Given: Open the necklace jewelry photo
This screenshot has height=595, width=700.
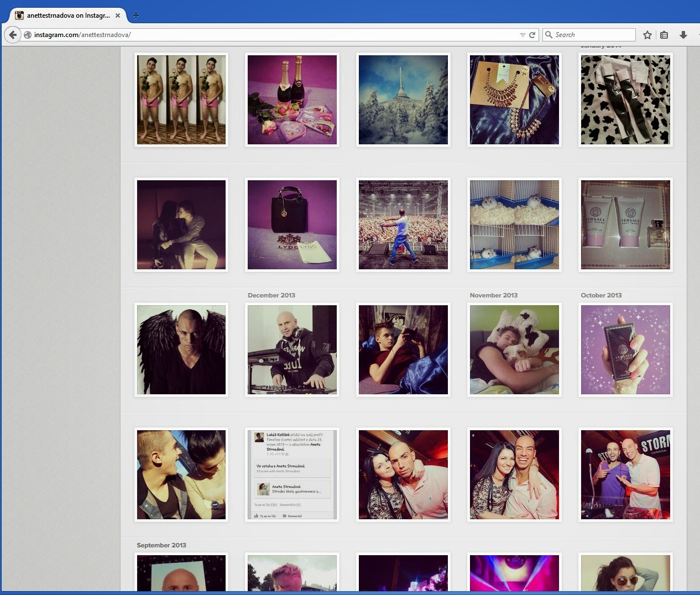Looking at the screenshot, I should 514,100.
